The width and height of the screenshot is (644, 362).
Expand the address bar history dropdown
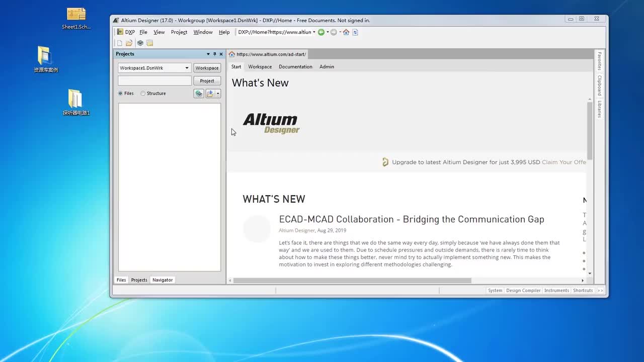(x=314, y=32)
